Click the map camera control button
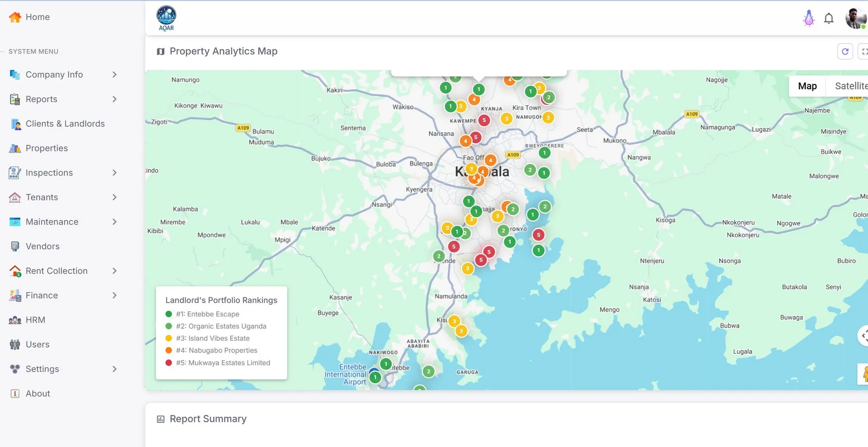Image resolution: width=868 pixels, height=447 pixels. pos(864,336)
